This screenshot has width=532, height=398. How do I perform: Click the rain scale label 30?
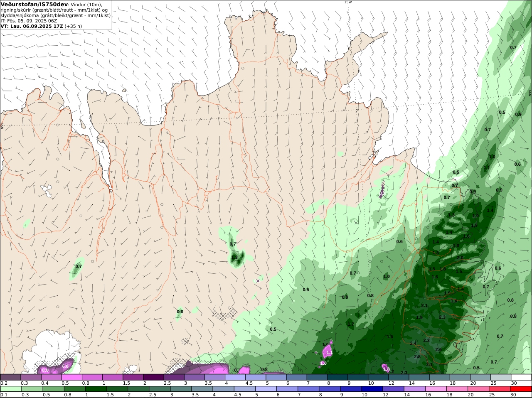(513, 395)
